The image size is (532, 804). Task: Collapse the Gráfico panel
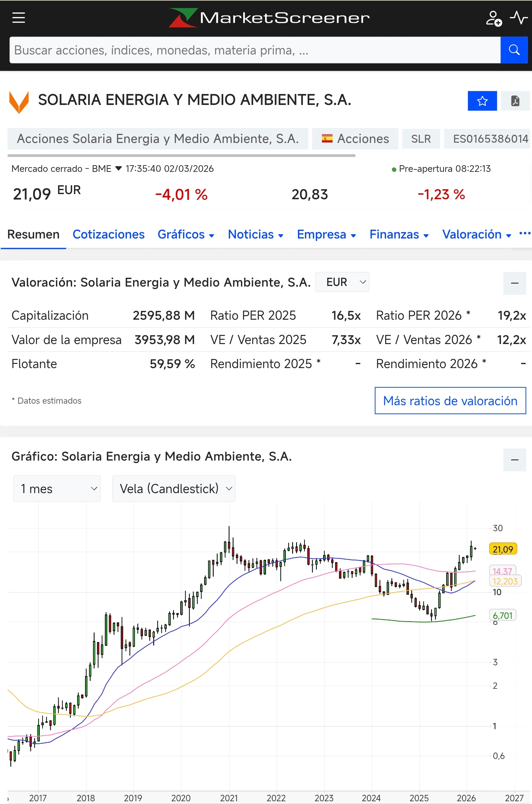tap(515, 460)
